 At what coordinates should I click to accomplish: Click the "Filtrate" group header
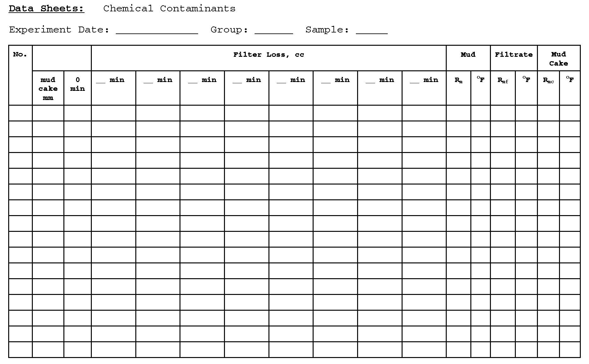point(514,55)
